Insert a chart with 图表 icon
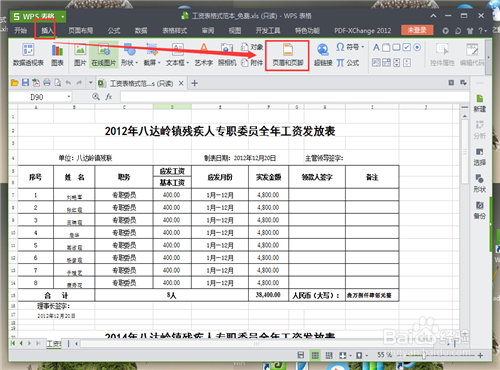This screenshot has width=500, height=370. pyautogui.click(x=57, y=55)
